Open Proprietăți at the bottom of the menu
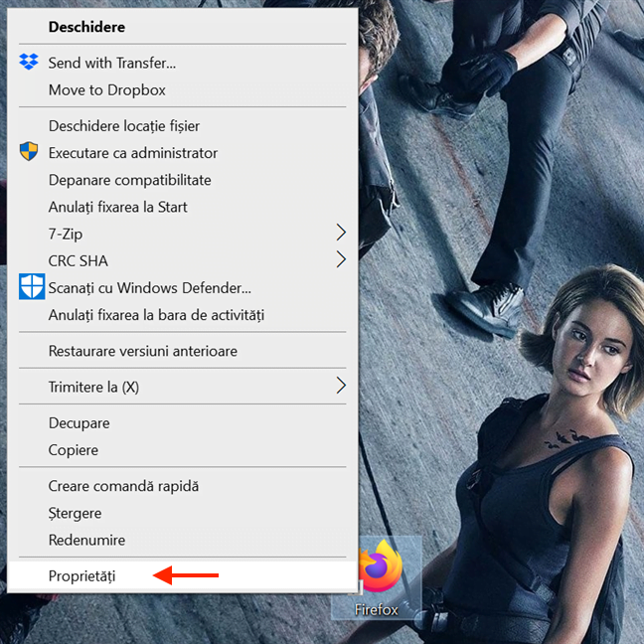644x644 pixels. pos(182,575)
